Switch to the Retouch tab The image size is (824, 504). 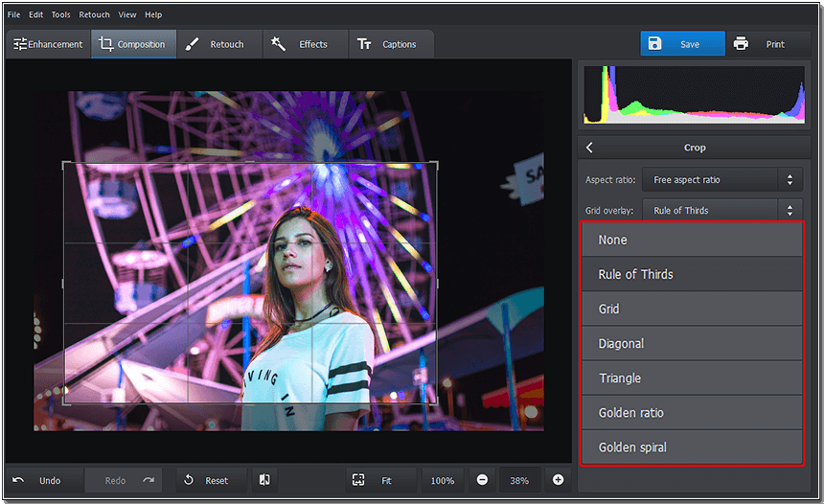click(x=219, y=44)
